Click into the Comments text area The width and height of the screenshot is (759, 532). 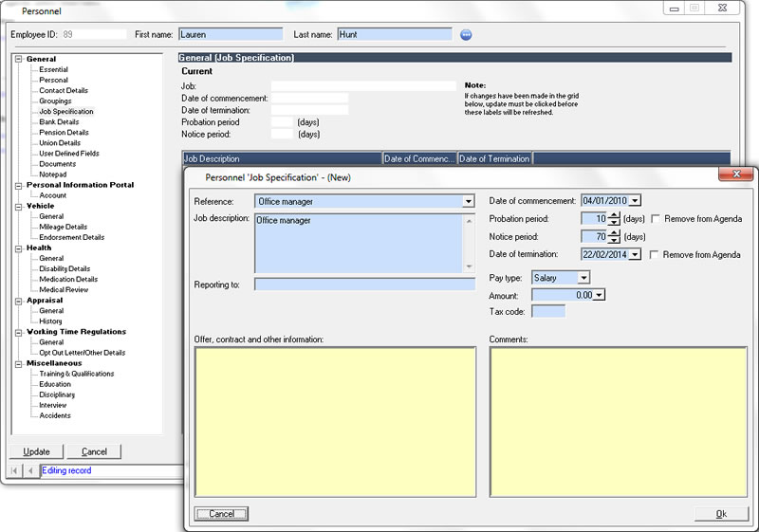tap(618, 421)
